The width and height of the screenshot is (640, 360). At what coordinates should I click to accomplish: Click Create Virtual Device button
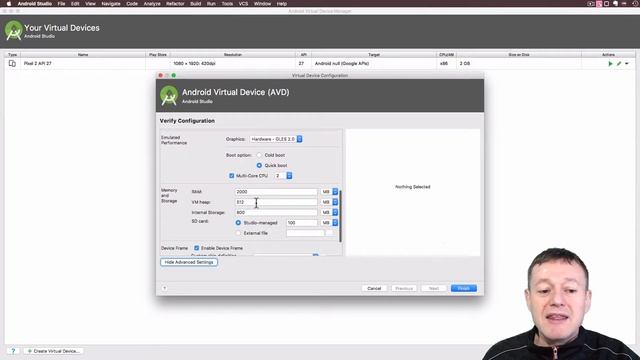click(53, 351)
